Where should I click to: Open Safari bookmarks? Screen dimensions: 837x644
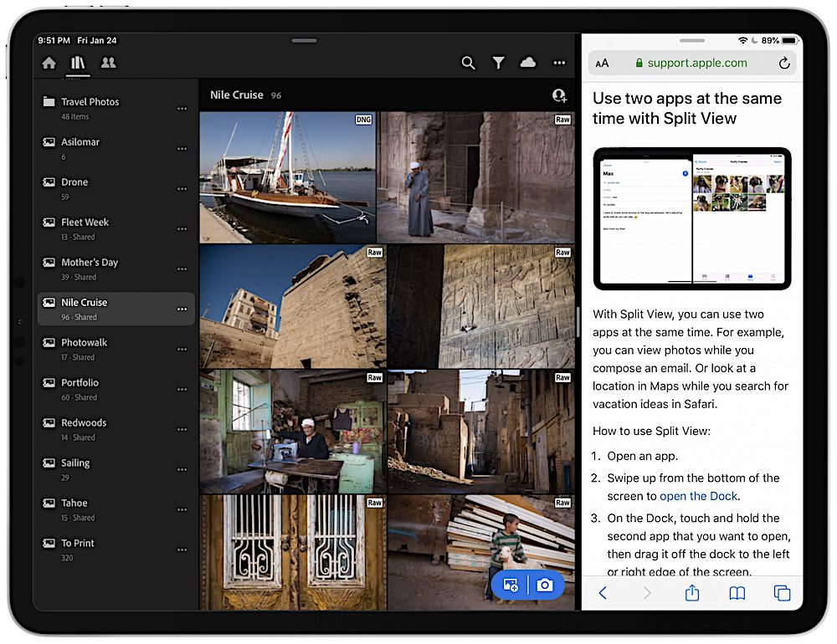[737, 593]
